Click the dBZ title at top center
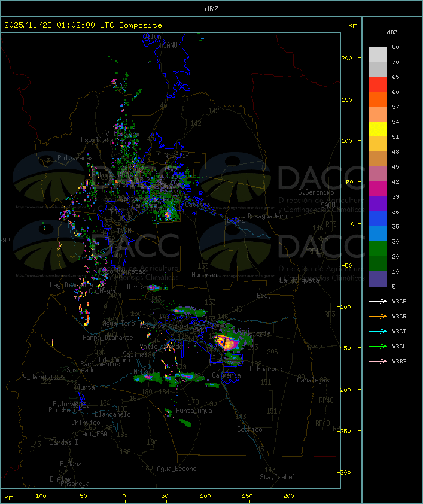 tap(212, 9)
